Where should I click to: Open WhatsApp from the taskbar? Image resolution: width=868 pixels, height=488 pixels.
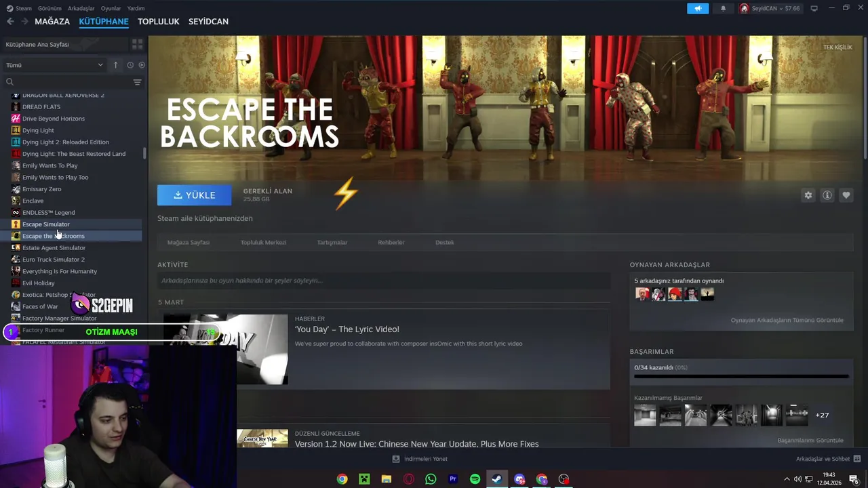431,479
